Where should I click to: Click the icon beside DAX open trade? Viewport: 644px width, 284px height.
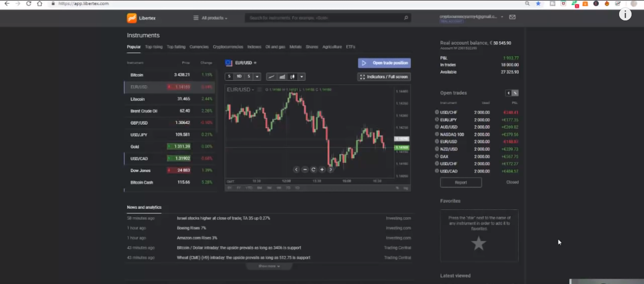coord(437,156)
